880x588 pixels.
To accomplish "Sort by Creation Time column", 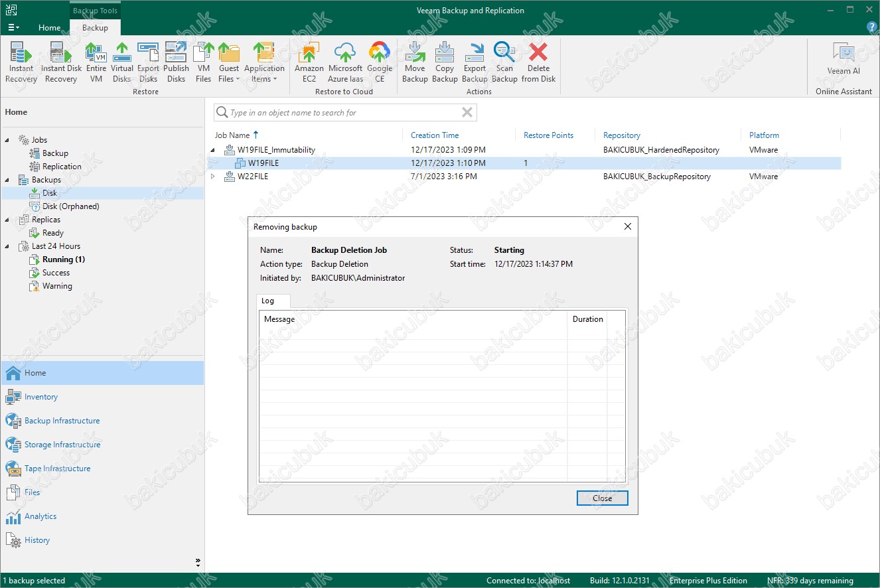I will [x=435, y=135].
